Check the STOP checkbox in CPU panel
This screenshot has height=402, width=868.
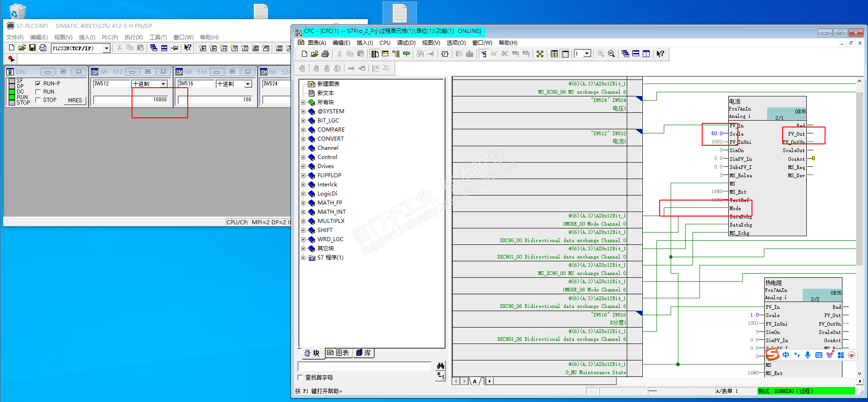click(38, 100)
